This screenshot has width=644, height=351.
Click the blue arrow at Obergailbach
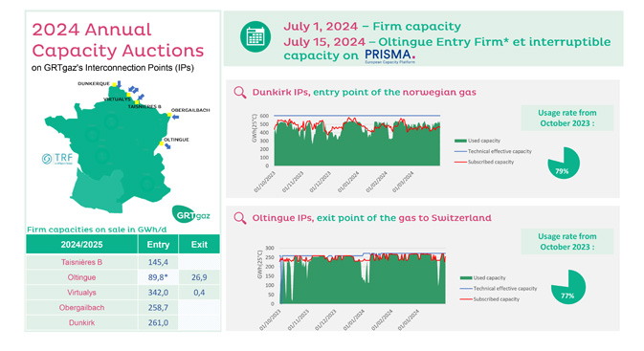175,118
